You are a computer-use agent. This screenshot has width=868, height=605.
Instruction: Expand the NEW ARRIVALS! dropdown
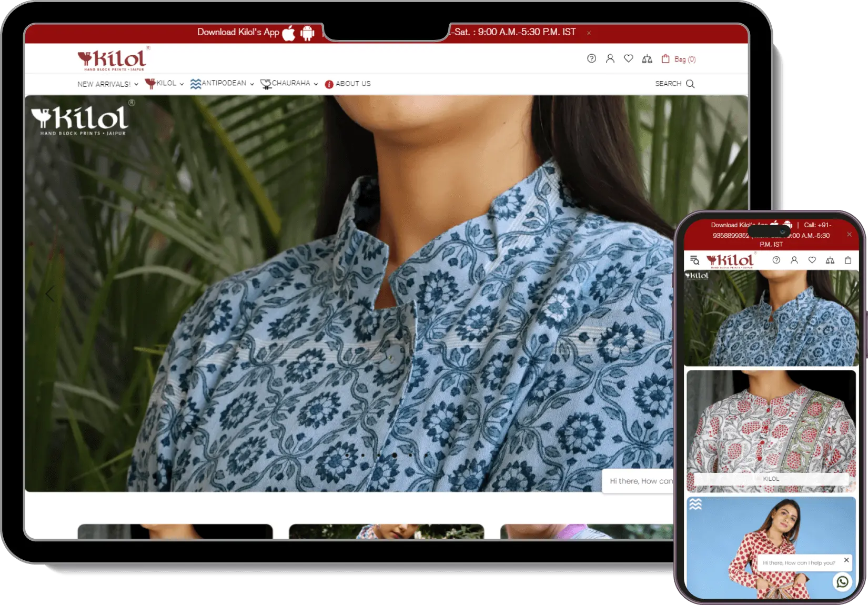pyautogui.click(x=108, y=84)
